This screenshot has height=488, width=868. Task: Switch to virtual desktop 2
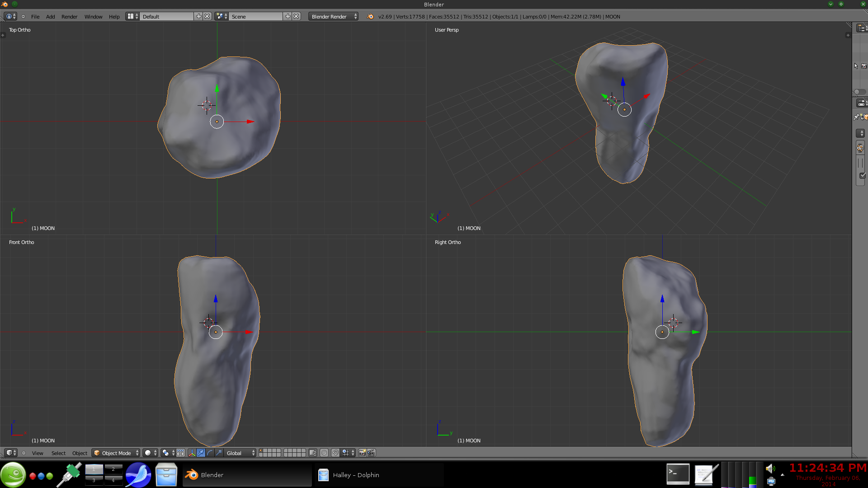(x=113, y=469)
